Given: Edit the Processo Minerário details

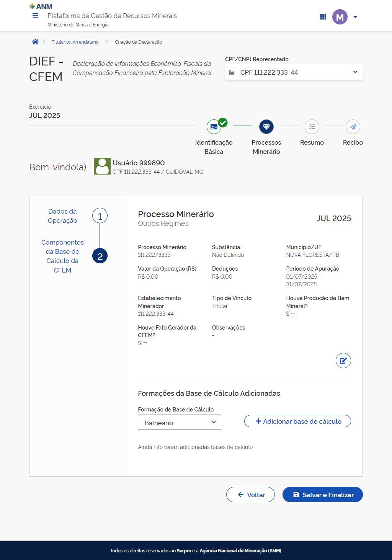Looking at the screenshot, I should pyautogui.click(x=343, y=361).
